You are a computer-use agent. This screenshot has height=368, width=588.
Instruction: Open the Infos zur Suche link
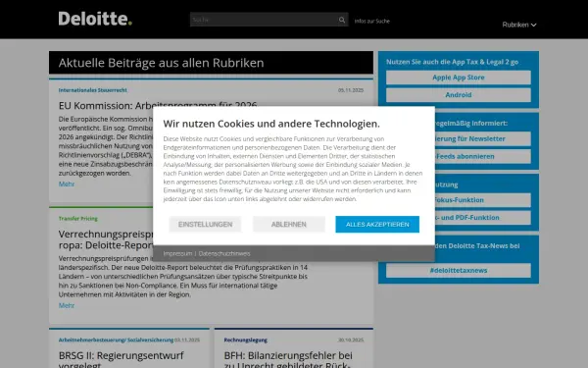click(x=372, y=21)
